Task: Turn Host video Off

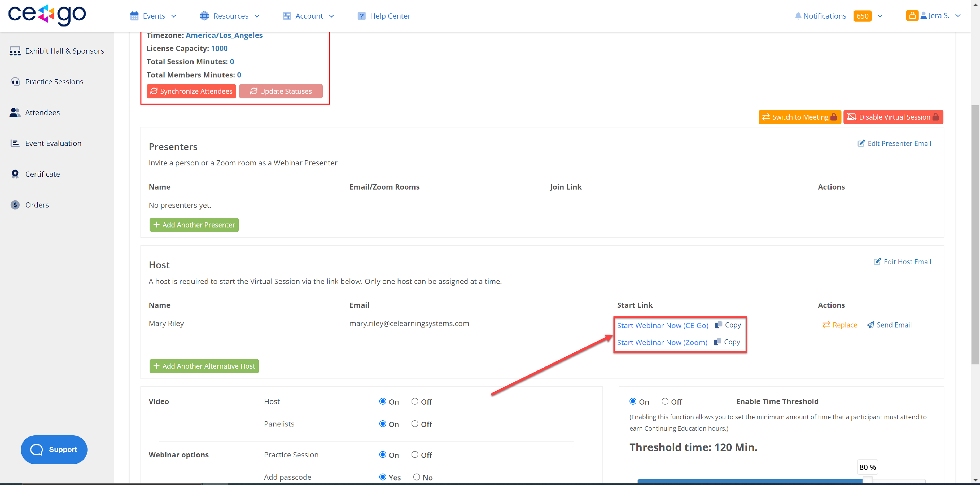Action: [x=415, y=401]
